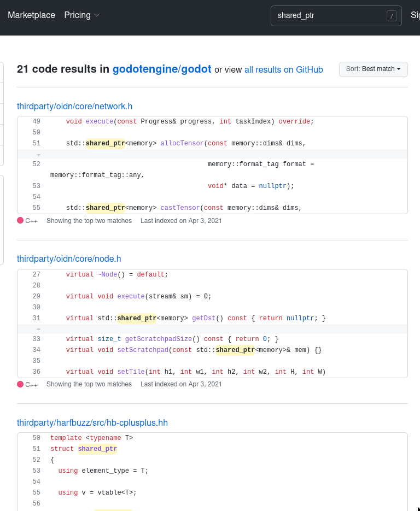Click line number 31 in node.h
This screenshot has height=511, width=420.
[x=37, y=318]
